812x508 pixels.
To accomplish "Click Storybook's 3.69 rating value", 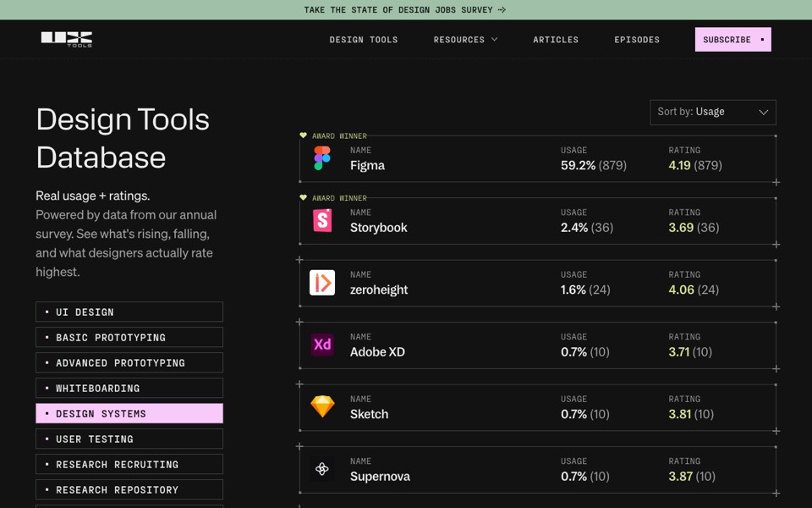I will 681,228.
